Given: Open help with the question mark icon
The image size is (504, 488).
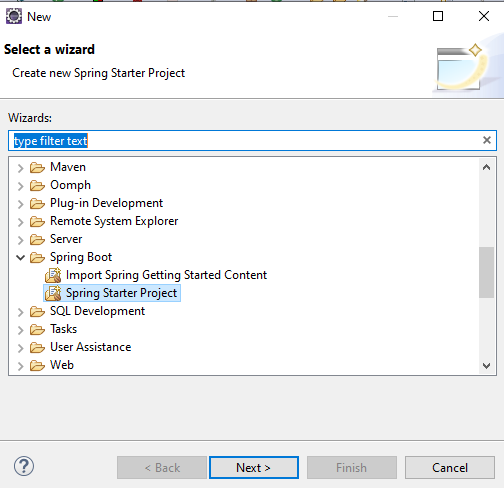Looking at the screenshot, I should point(24,466).
